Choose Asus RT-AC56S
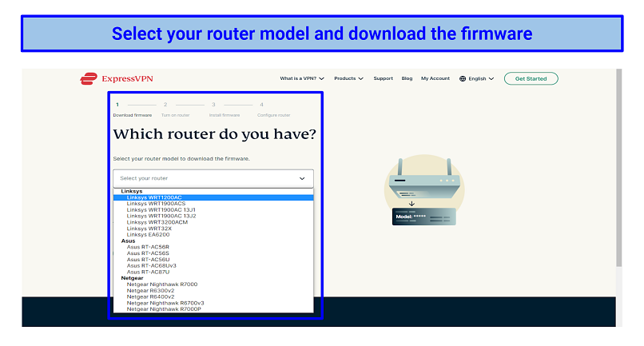644x346 pixels. [213, 253]
